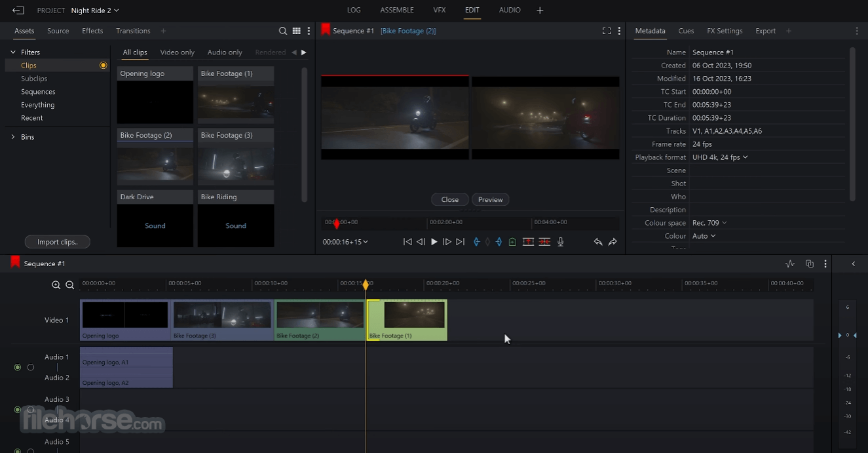Show the next clip filter tabs with the right arrow

click(x=303, y=52)
